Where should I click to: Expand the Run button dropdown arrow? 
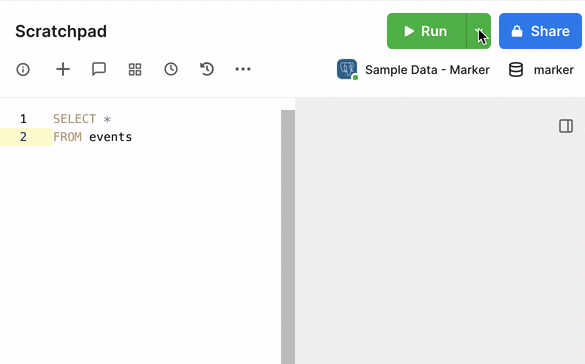[479, 31]
